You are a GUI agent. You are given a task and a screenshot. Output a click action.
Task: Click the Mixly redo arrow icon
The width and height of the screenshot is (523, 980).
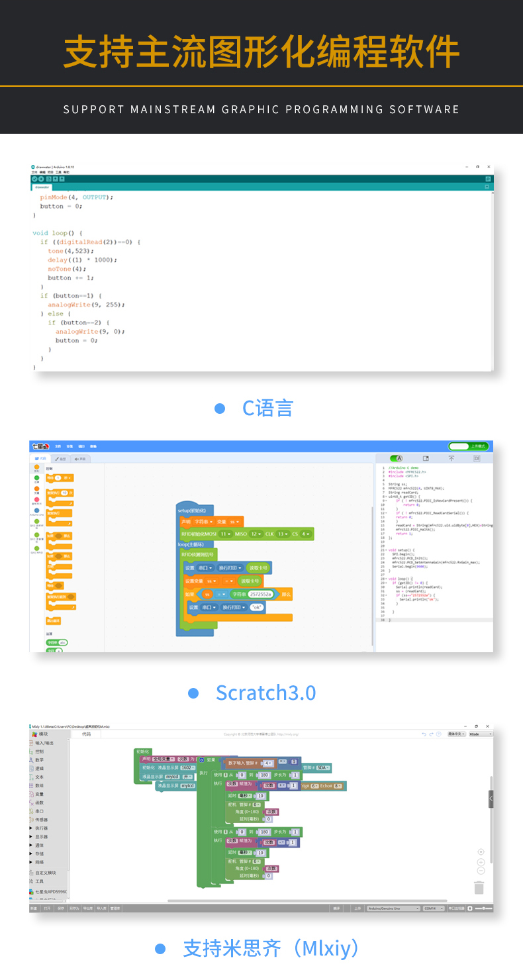(431, 734)
